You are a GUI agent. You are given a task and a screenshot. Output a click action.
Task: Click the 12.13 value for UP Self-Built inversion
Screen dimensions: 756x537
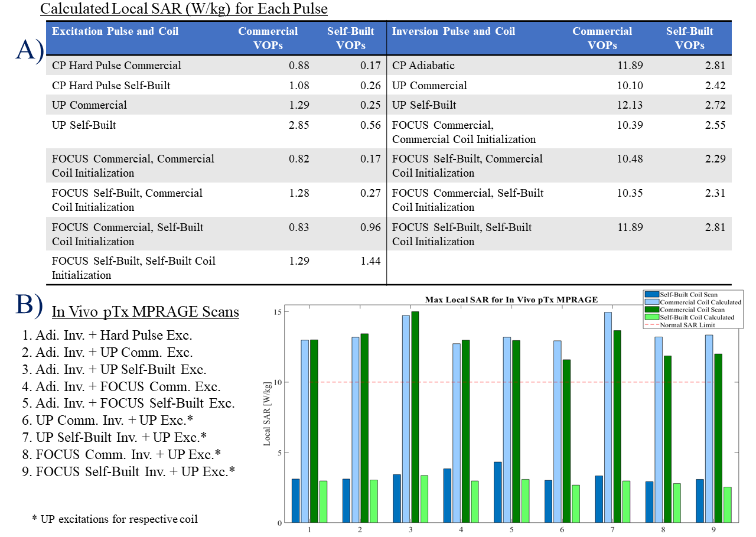[x=630, y=105]
